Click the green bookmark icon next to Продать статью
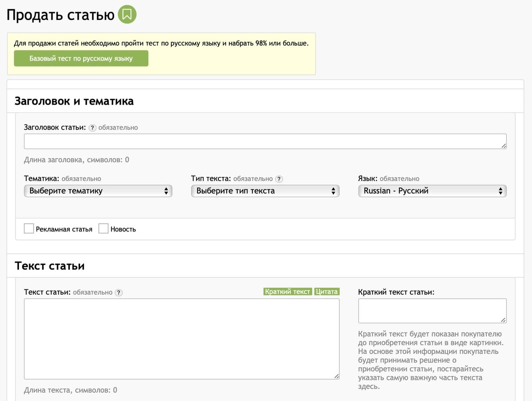Screen dimensions: 532x401 tap(127, 14)
